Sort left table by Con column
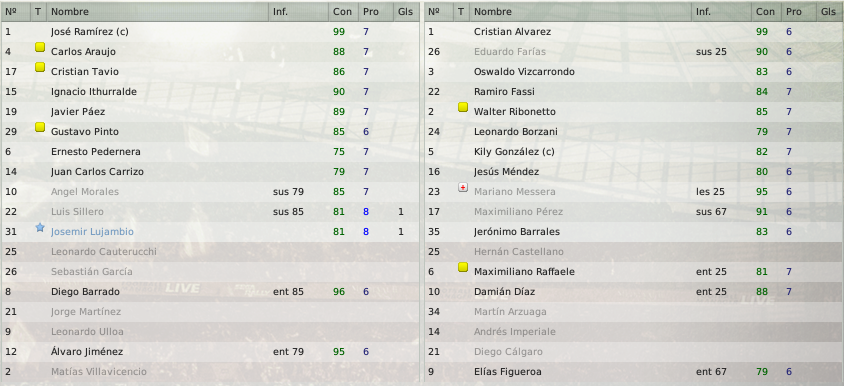 tap(343, 11)
